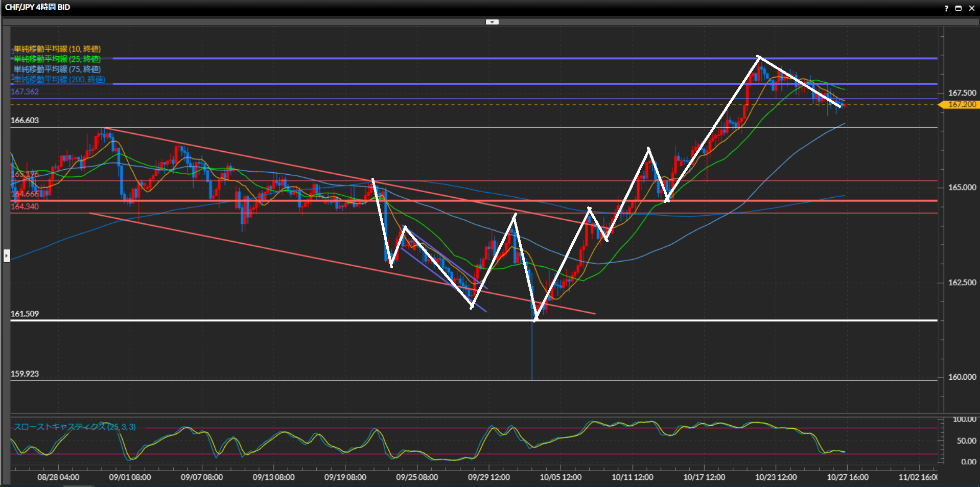The image size is (980, 487).
Task: Click the 164.340 red support line label
Action: (25, 206)
